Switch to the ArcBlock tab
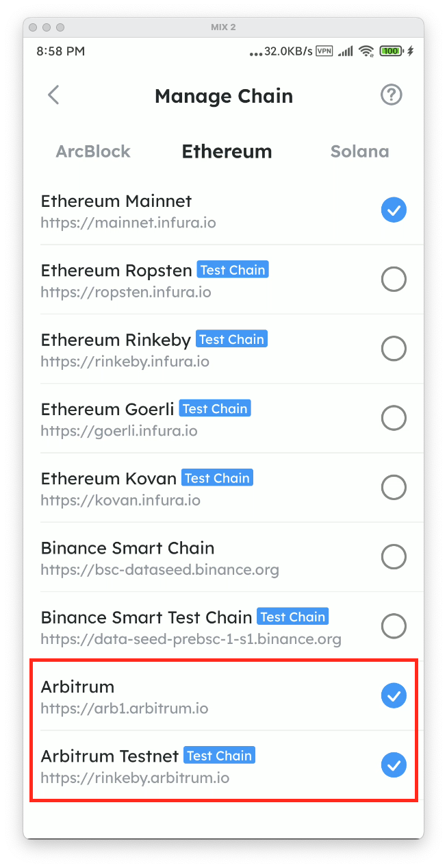 93,151
